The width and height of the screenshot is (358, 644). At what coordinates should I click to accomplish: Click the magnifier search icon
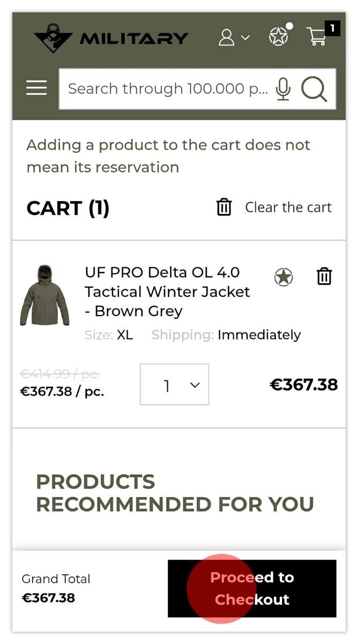(314, 89)
